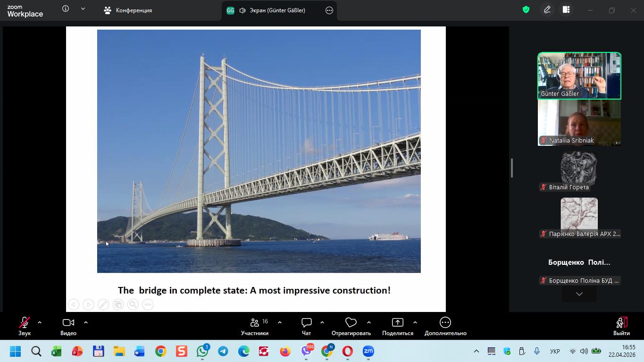Switch to the Конференция tab
Screen dimensions: 644x362
(128, 10)
